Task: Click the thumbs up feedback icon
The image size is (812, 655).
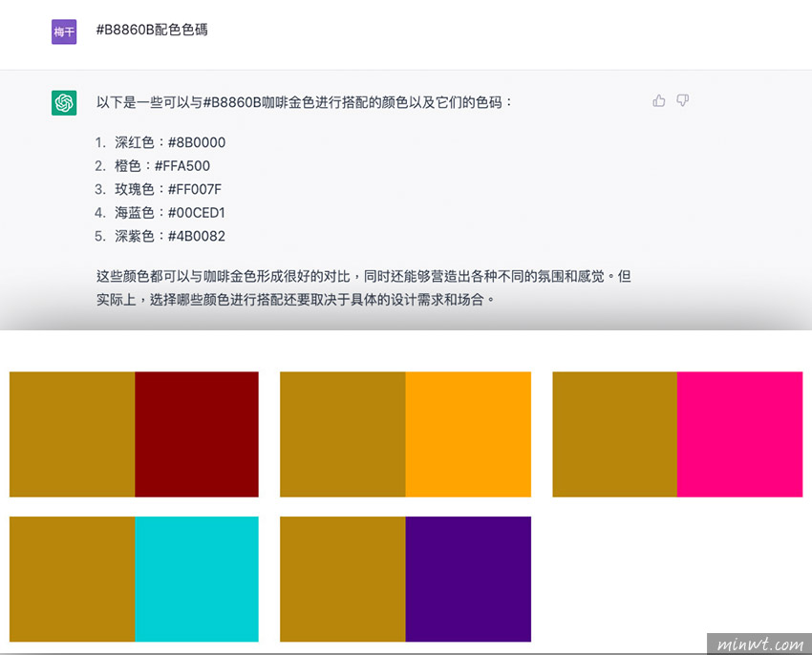Action: (659, 100)
